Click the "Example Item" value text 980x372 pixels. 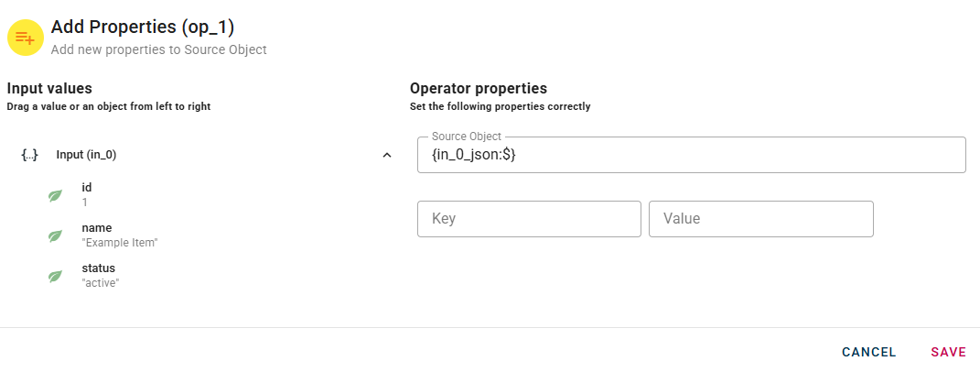[121, 243]
